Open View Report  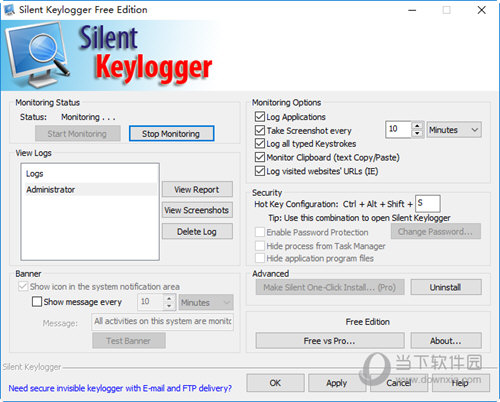[x=197, y=189]
